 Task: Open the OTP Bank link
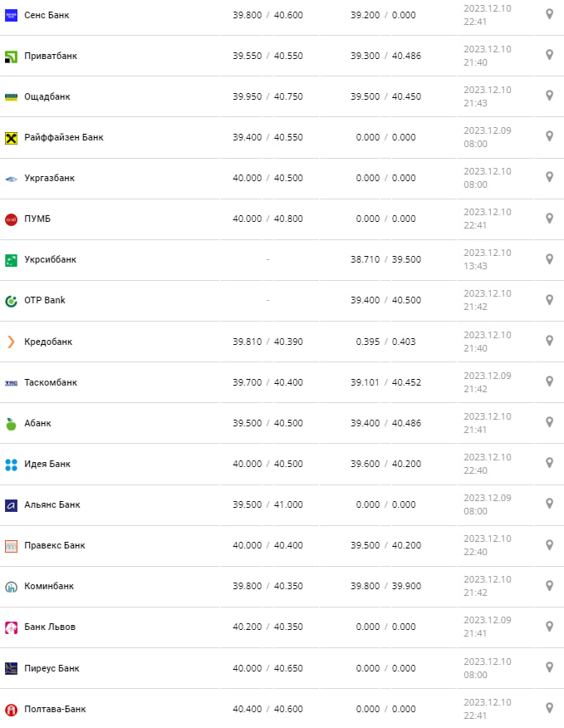[45, 300]
